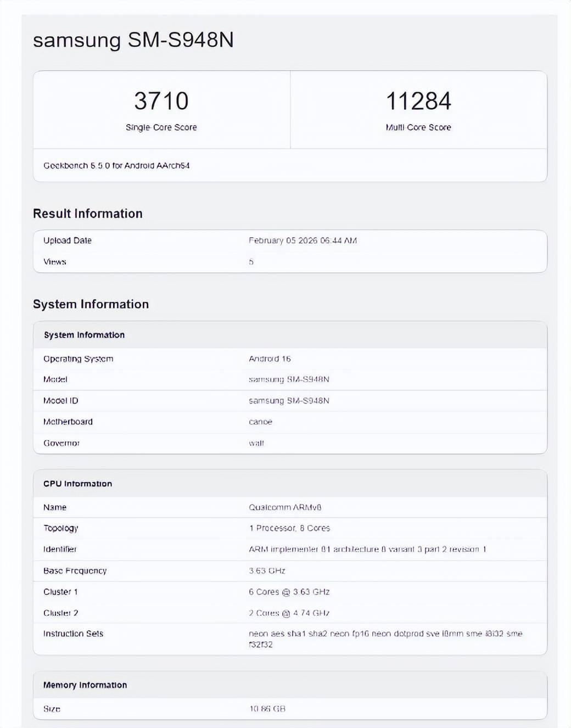Click the Cluster 2 value 2 Cores @ 4.74 GHz
The height and width of the screenshot is (728, 571).
tap(289, 613)
